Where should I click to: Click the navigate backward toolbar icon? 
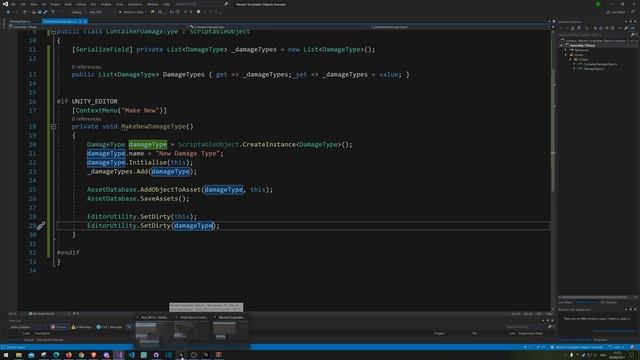(8, 12)
